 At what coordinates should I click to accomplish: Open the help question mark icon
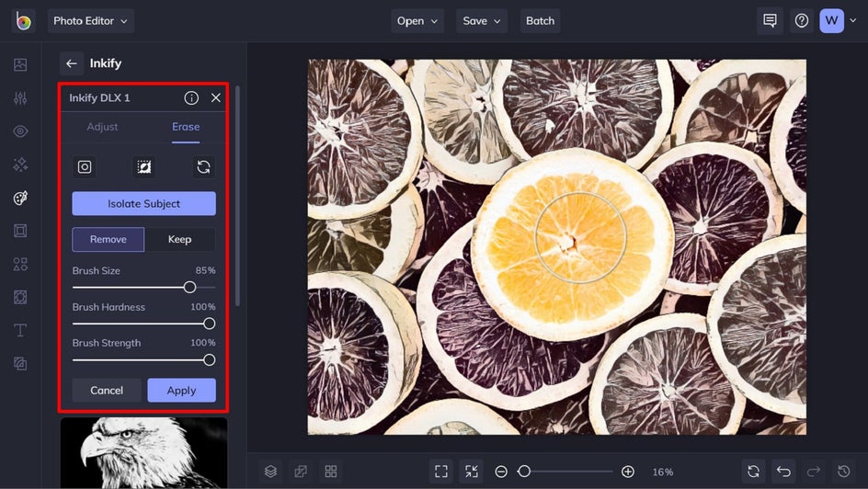tap(802, 21)
